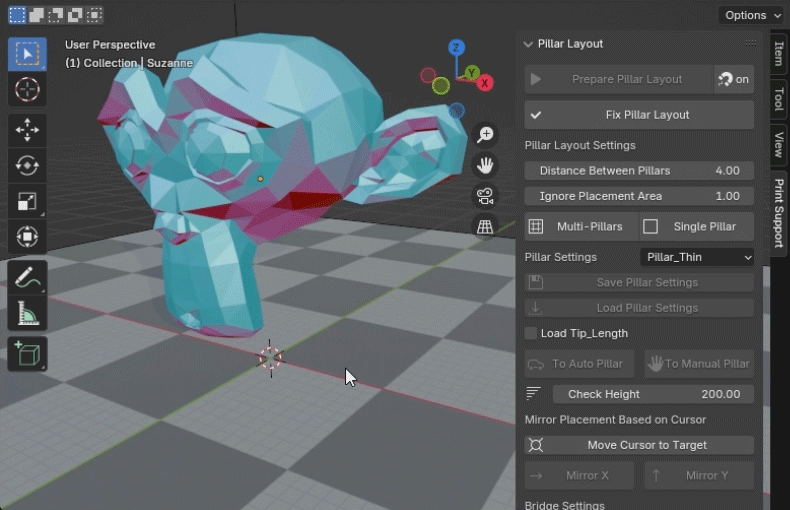Collapse the Pillar Layout panel
This screenshot has width=790, height=510.
click(528, 44)
